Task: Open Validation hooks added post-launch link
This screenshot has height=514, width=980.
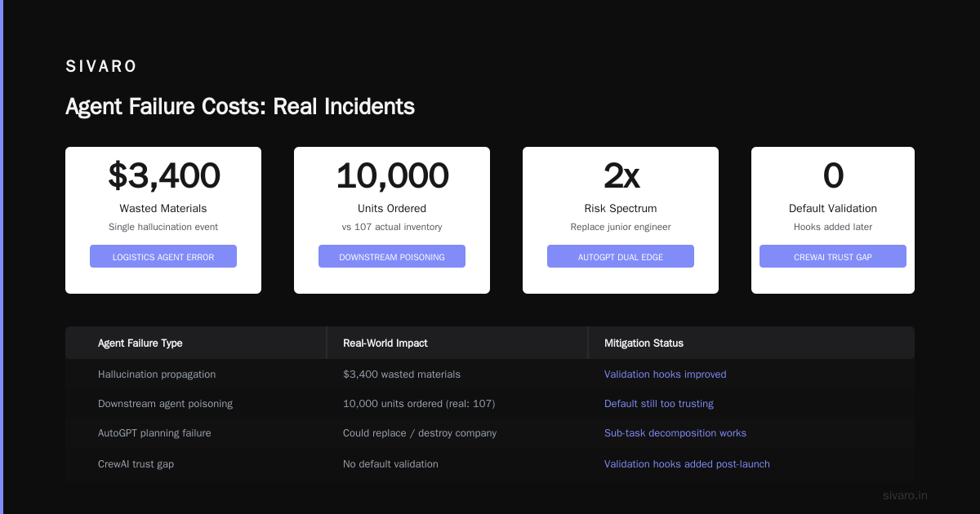Action: pos(687,464)
